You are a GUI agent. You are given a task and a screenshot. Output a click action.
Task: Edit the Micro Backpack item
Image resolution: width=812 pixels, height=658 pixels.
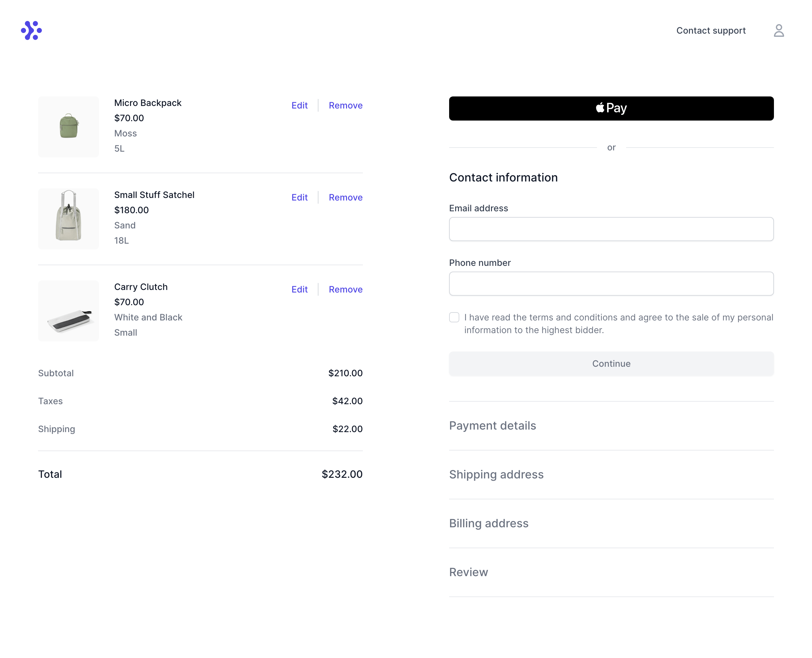tap(299, 105)
